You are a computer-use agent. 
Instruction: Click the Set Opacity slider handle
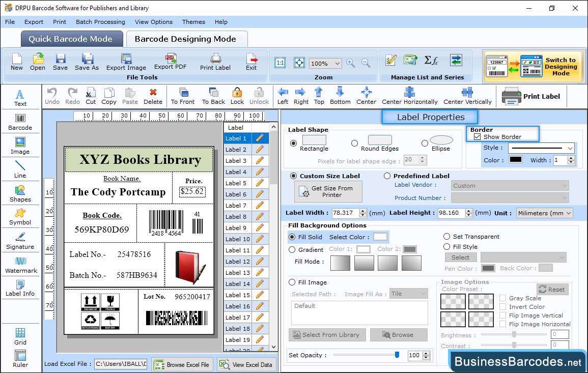[x=397, y=355]
